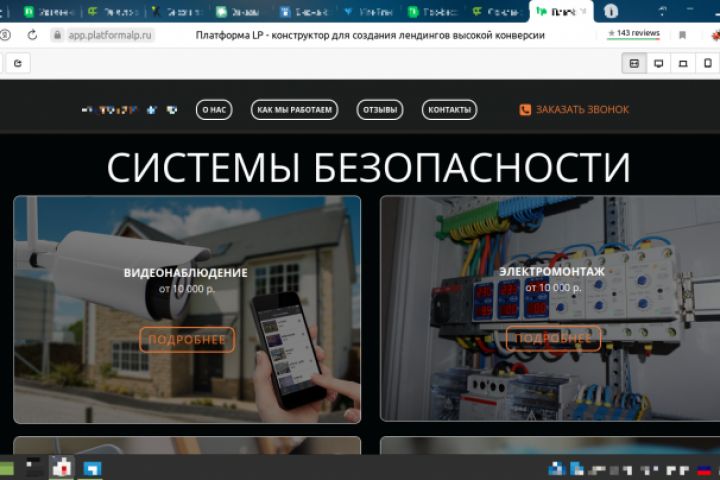Reload the page with the browser refresh icon
Viewport: 720px width, 480px height.
click(32, 35)
